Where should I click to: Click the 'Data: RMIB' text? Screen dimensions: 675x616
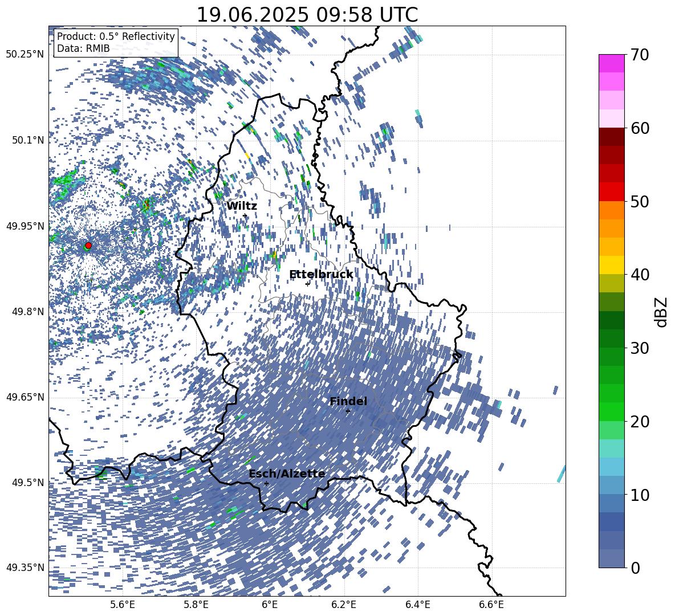[x=83, y=48]
